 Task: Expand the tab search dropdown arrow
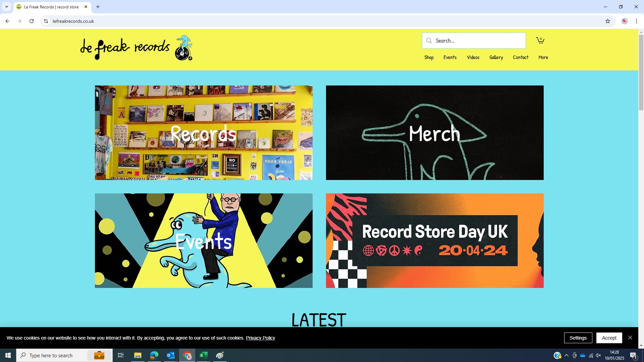coord(6,7)
